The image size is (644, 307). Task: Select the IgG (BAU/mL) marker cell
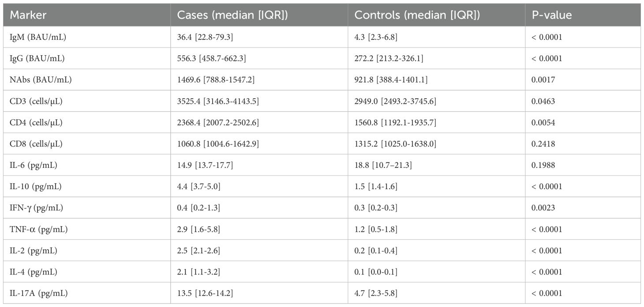[37, 59]
